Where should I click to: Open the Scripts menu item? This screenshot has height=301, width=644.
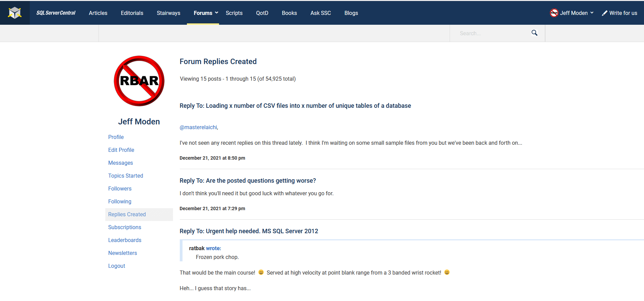click(x=234, y=13)
